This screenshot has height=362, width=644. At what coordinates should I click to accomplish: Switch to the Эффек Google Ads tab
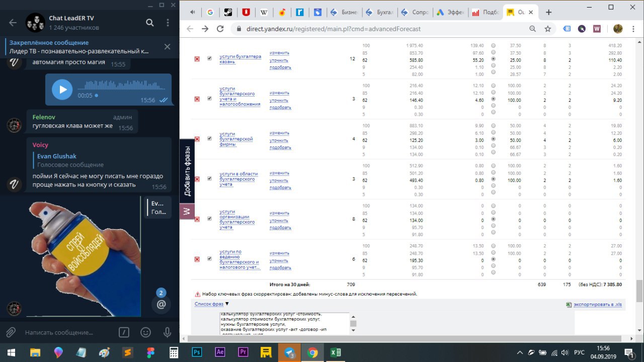(449, 13)
